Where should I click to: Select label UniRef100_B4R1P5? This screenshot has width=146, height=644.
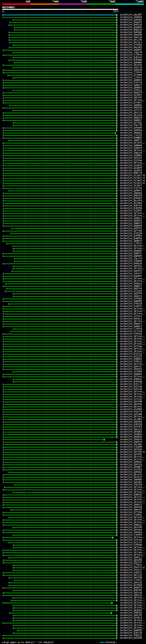[x=131, y=196]
